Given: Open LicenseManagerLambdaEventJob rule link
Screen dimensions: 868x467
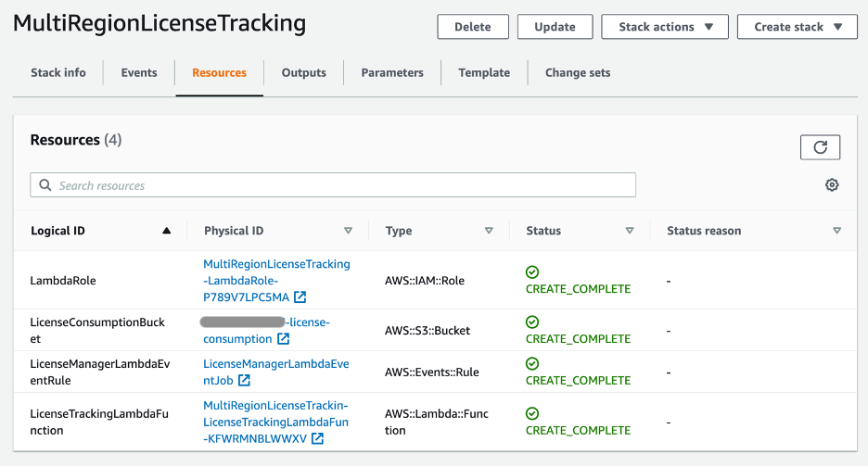Looking at the screenshot, I should click(275, 372).
